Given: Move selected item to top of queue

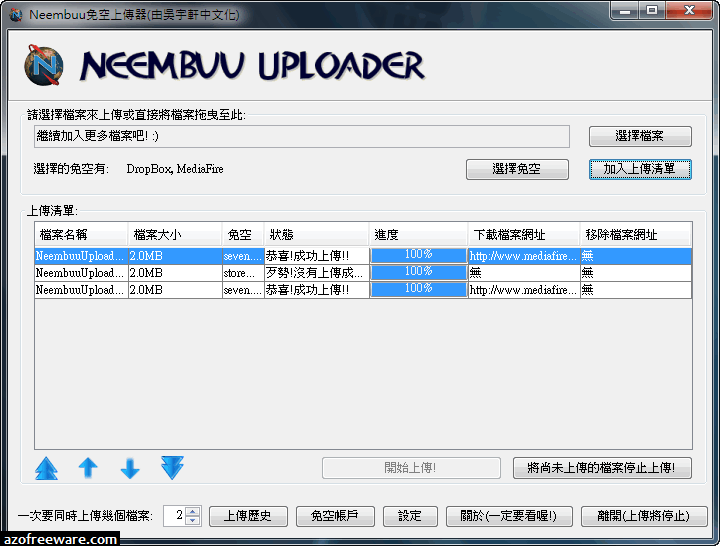Looking at the screenshot, I should point(46,468).
